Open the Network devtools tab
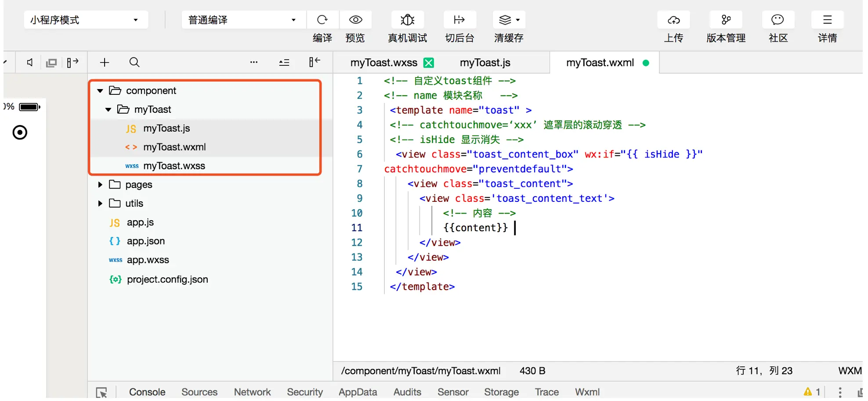The height and width of the screenshot is (401, 868). pos(252,392)
